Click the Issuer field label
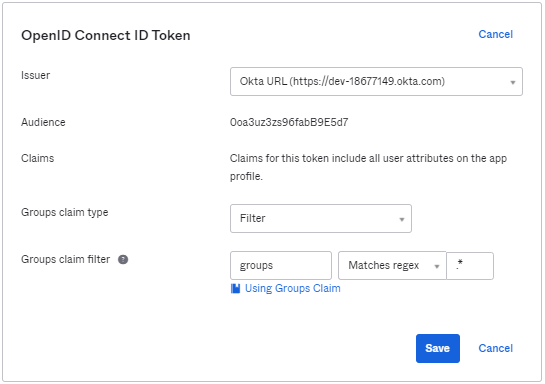 click(35, 75)
